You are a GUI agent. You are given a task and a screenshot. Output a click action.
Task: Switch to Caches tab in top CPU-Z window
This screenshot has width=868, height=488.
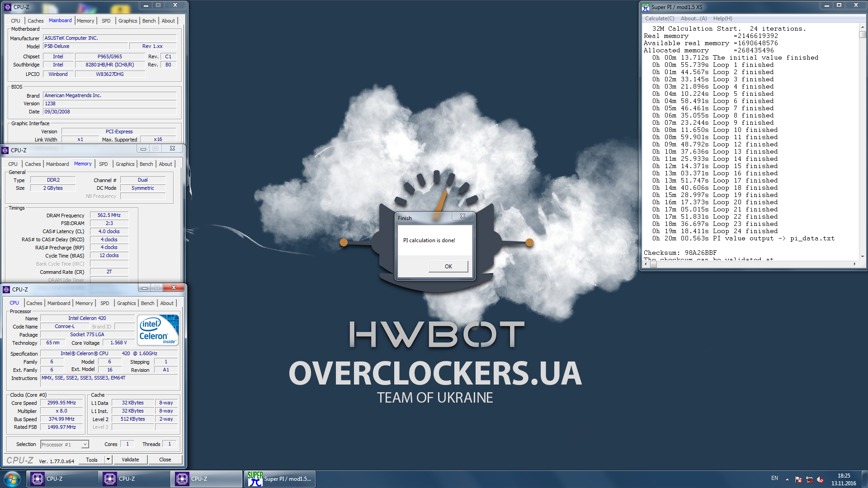(35, 21)
